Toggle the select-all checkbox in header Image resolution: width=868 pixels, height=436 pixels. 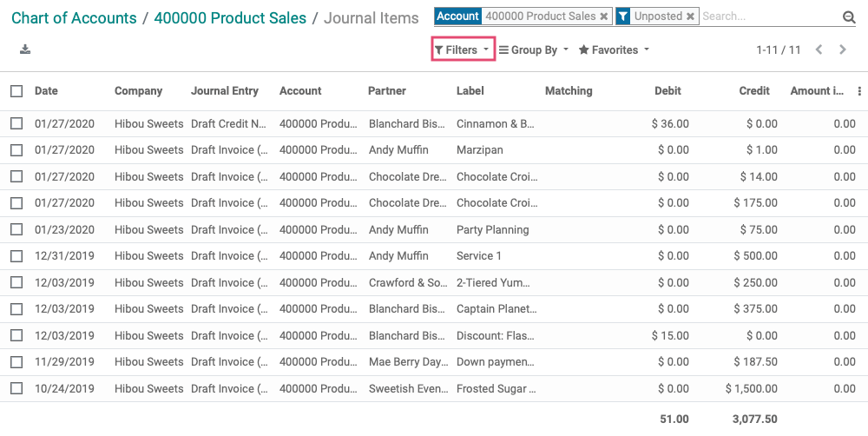point(16,91)
